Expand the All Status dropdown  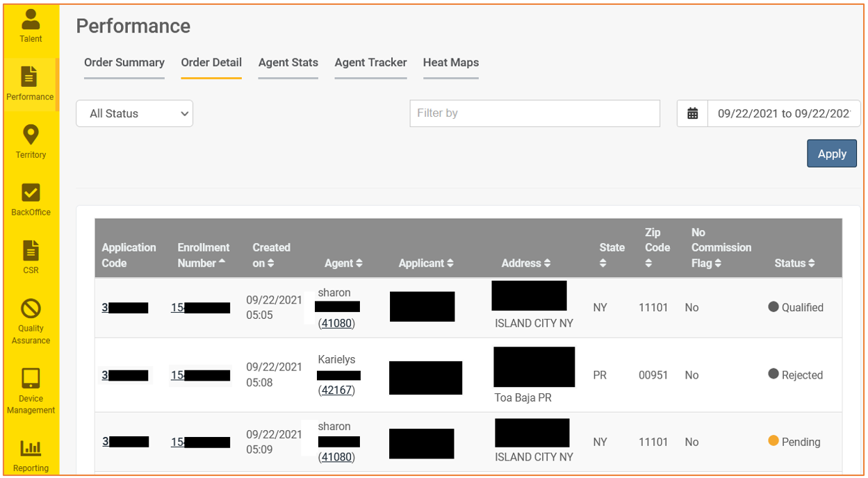[134, 113]
